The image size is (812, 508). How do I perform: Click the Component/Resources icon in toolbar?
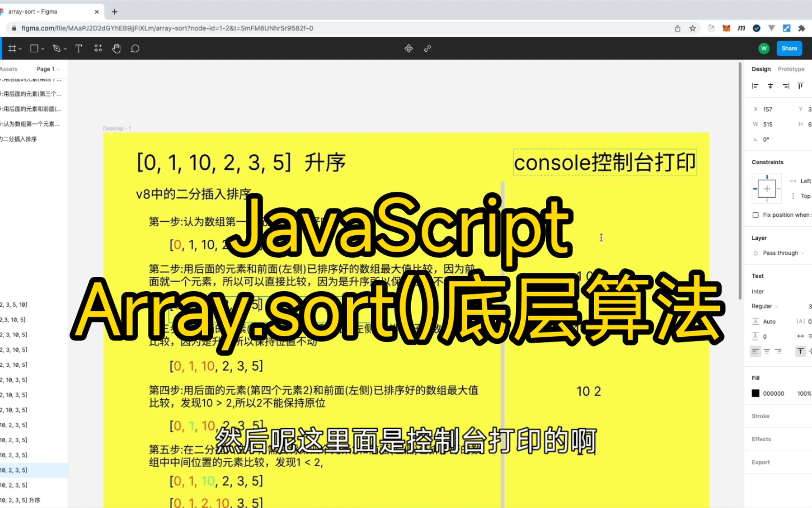[98, 48]
